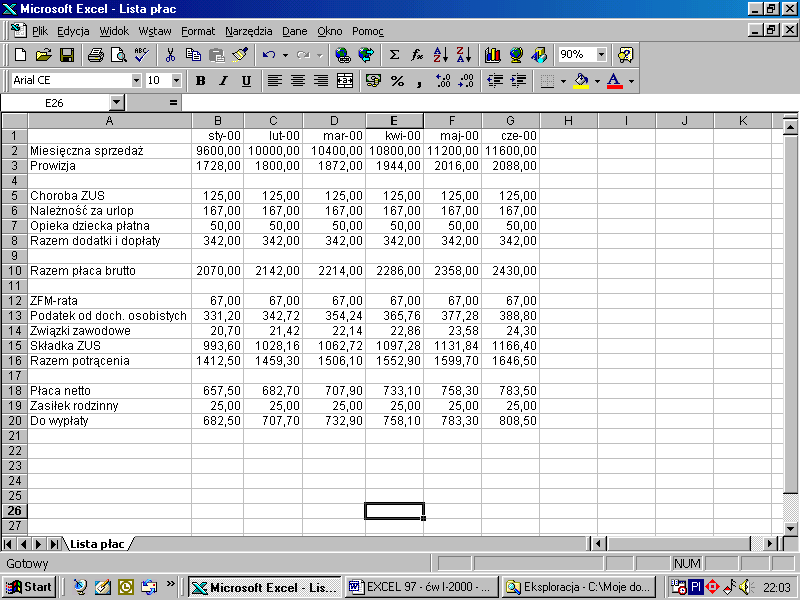
Task: Open the Format menu
Action: click(x=198, y=31)
